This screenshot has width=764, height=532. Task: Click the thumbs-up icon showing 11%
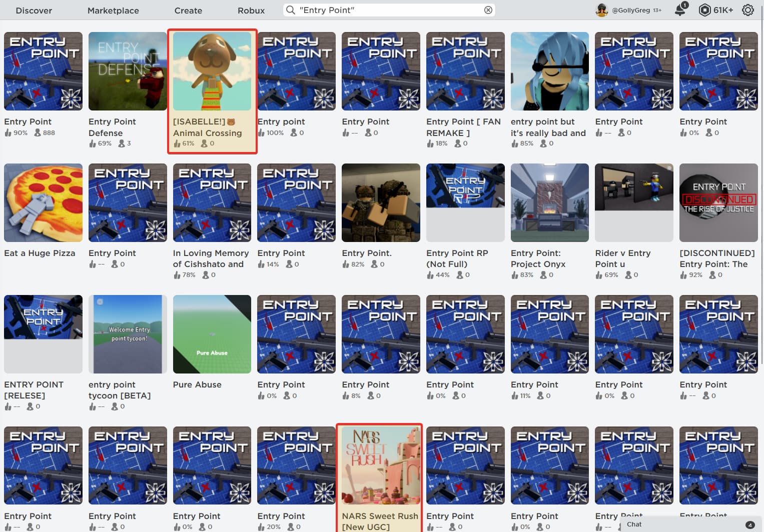pyautogui.click(x=515, y=395)
